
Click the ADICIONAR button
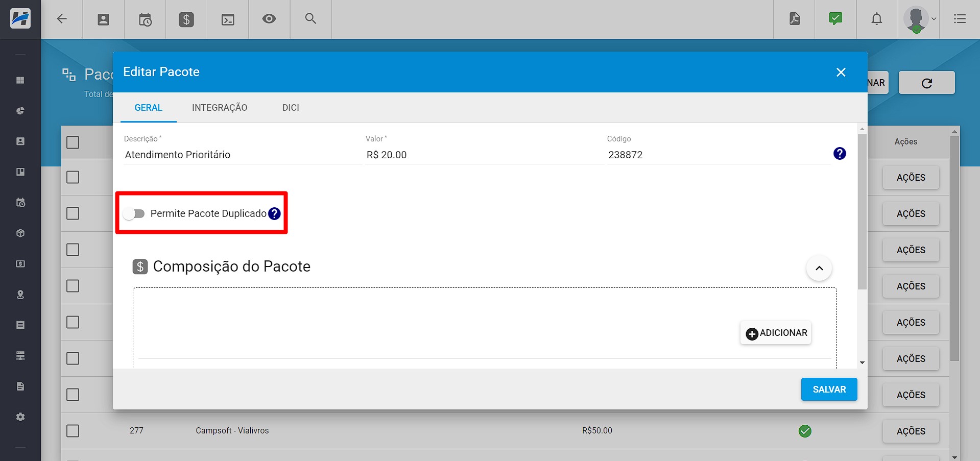pyautogui.click(x=776, y=333)
